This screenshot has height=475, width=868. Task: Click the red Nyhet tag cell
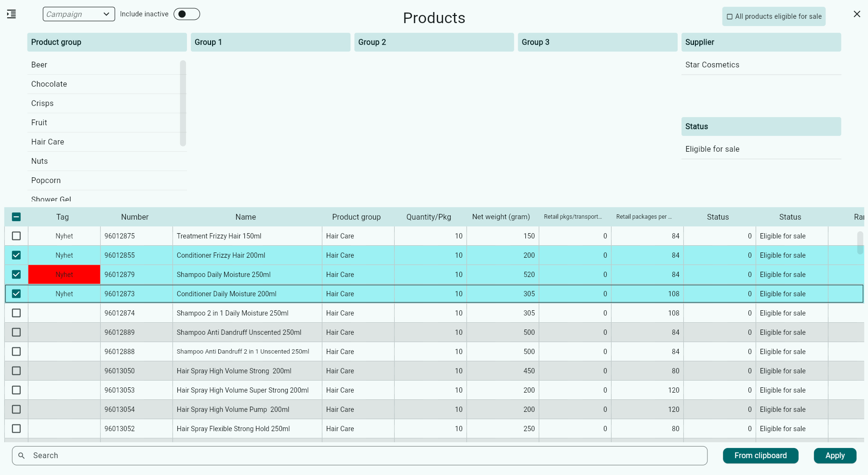(x=64, y=275)
